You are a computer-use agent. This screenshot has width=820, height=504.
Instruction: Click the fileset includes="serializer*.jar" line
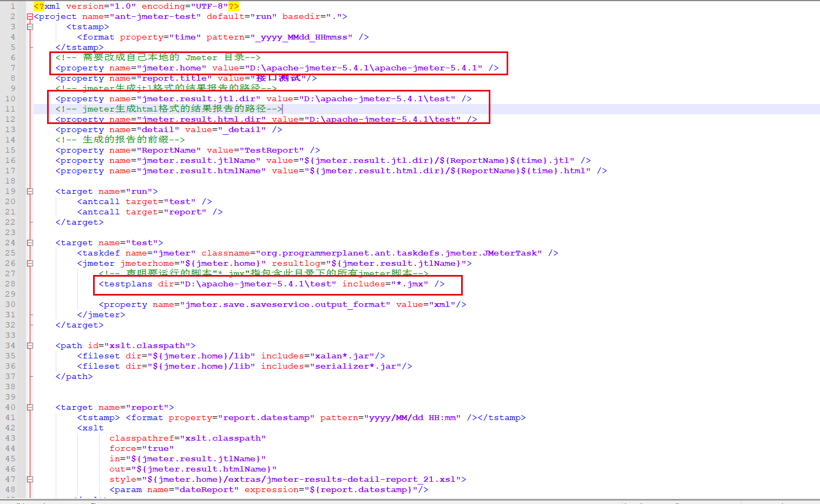[x=244, y=366]
